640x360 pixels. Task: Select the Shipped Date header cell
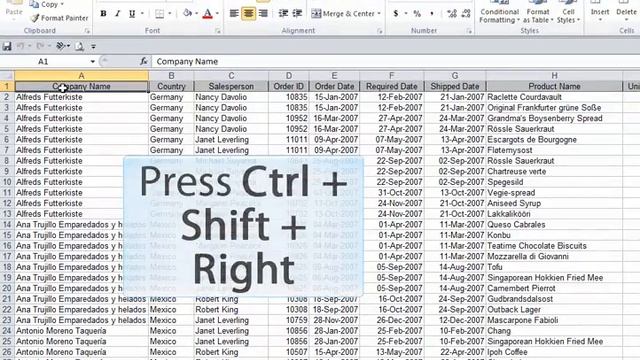click(x=455, y=87)
